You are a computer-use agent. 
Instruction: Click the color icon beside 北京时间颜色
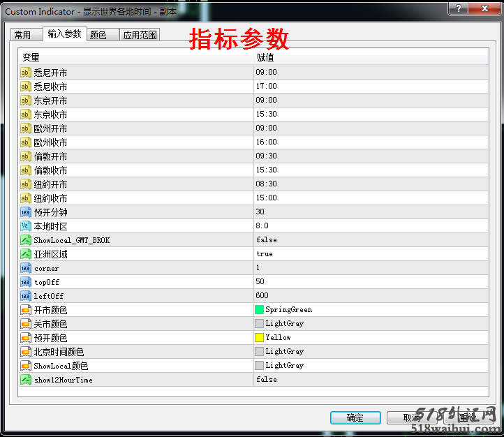pos(25,352)
